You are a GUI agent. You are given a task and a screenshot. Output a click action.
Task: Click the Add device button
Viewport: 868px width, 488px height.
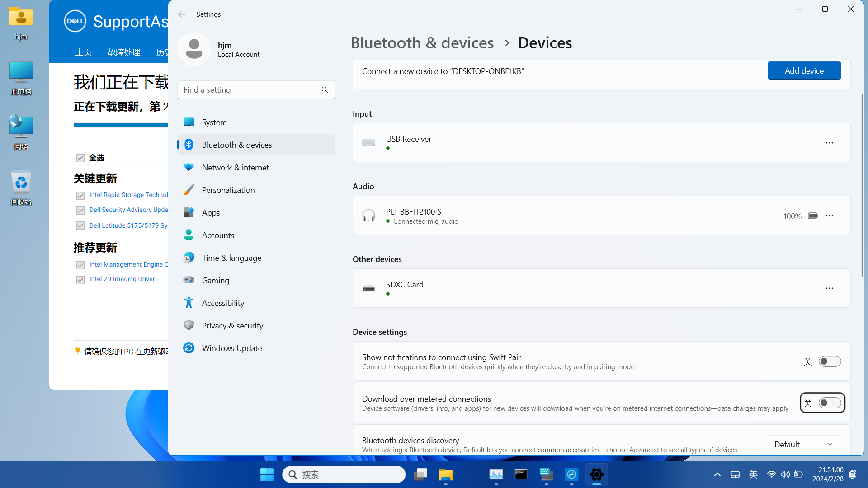(804, 71)
